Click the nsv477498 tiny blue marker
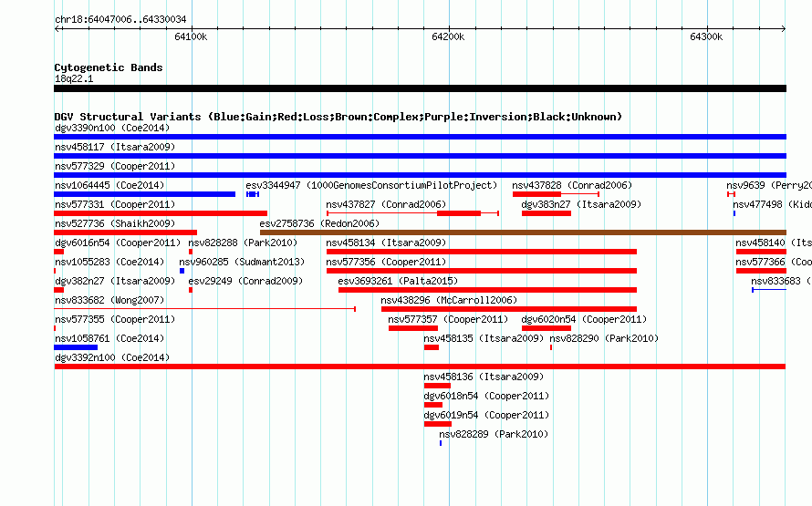The height and width of the screenshot is (506, 812). click(734, 213)
